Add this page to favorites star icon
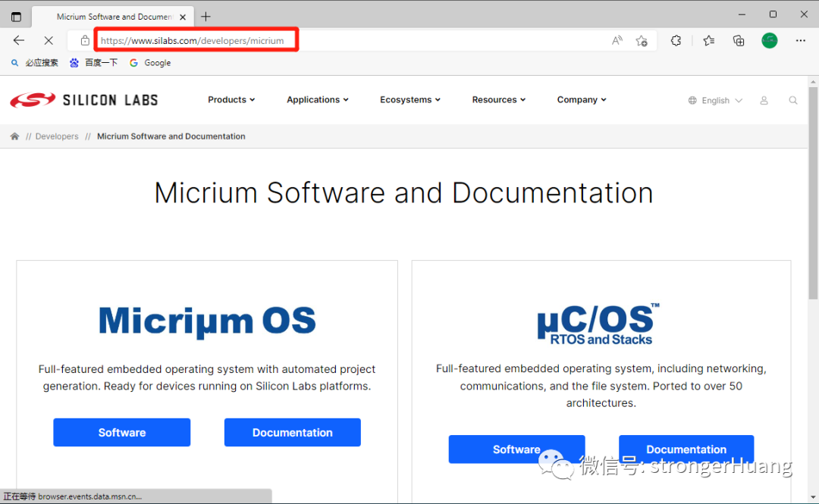The width and height of the screenshot is (819, 504). [x=642, y=41]
